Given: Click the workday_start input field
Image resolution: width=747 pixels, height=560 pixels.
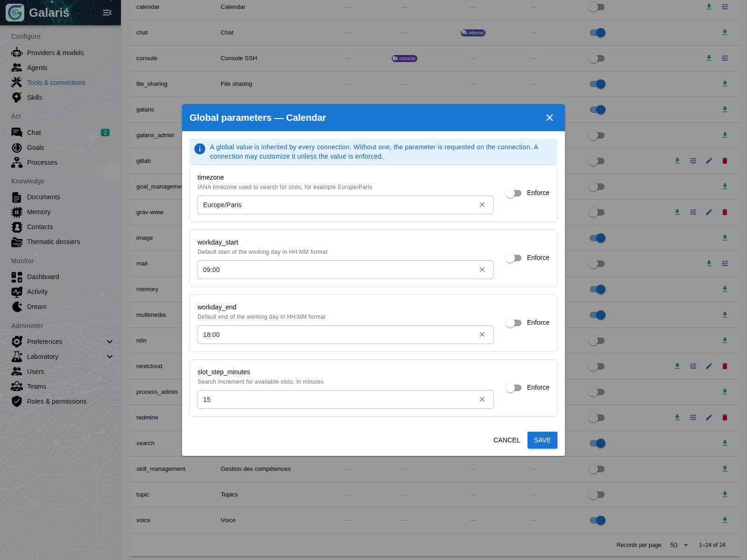Looking at the screenshot, I should point(336,270).
